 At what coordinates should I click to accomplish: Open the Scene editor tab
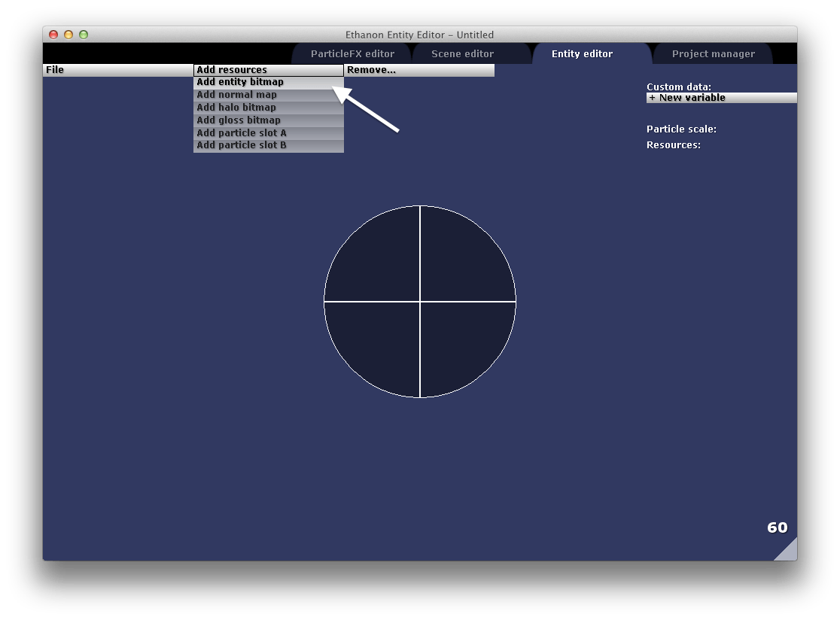[x=462, y=54]
